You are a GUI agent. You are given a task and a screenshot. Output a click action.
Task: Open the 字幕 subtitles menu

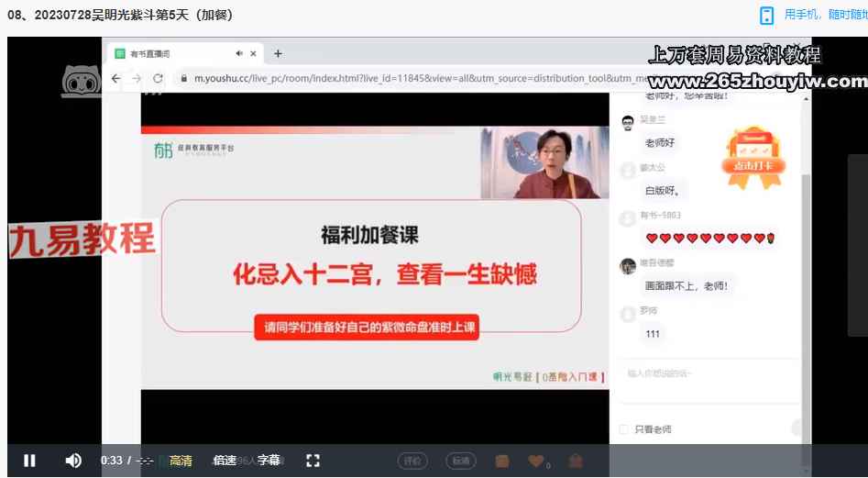[269, 461]
